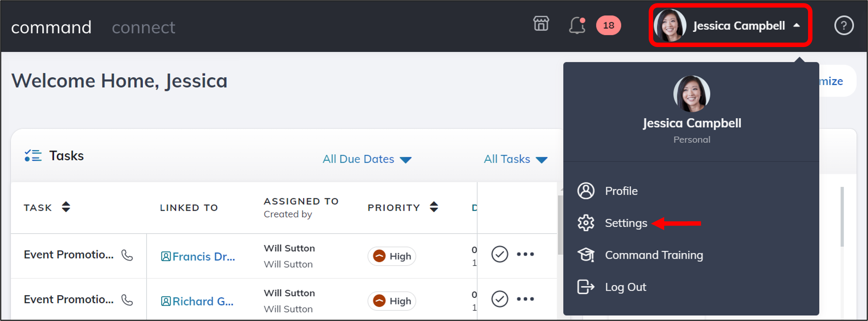The width and height of the screenshot is (868, 321).
Task: Mark Richard G... task as complete
Action: pyautogui.click(x=499, y=299)
